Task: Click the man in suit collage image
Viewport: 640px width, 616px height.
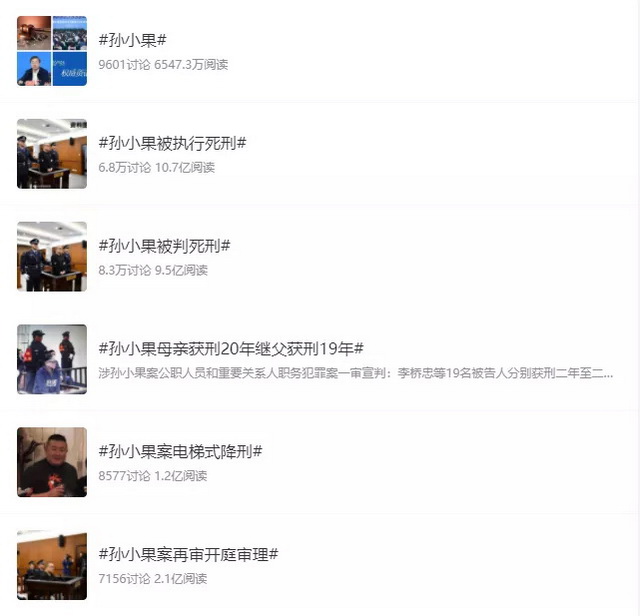Action: (34, 69)
